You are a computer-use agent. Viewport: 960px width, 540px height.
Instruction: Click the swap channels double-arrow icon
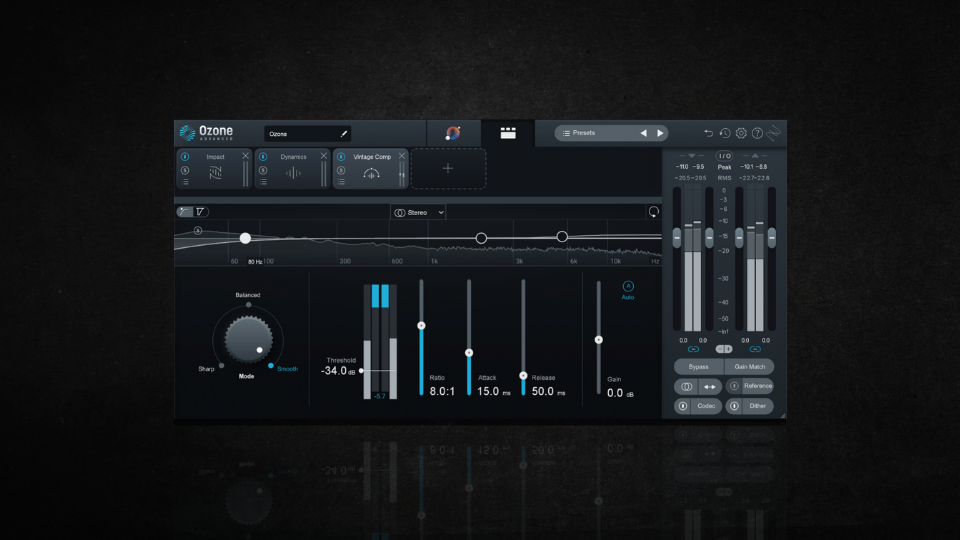(710, 386)
